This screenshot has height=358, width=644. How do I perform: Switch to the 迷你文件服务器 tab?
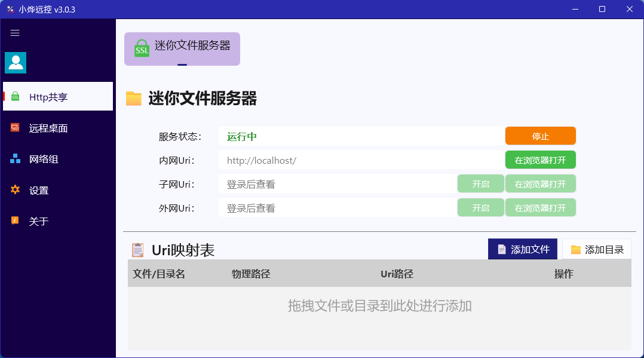point(182,49)
